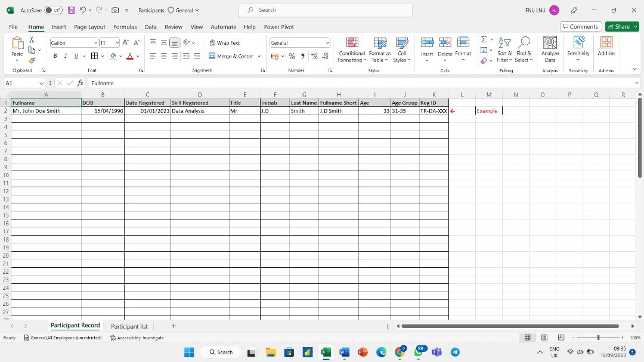This screenshot has height=362, width=644.
Task: Select the Format Painter tool
Action: click(x=33, y=59)
